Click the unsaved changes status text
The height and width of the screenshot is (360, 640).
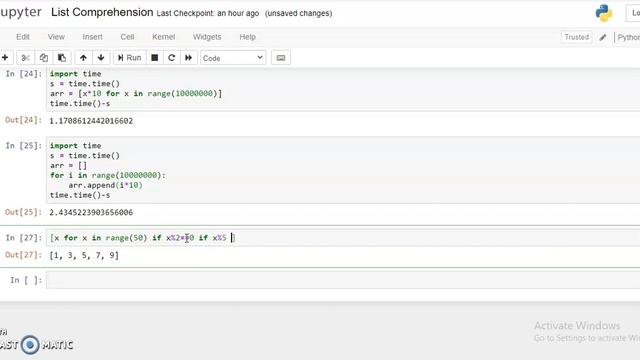pos(298,13)
